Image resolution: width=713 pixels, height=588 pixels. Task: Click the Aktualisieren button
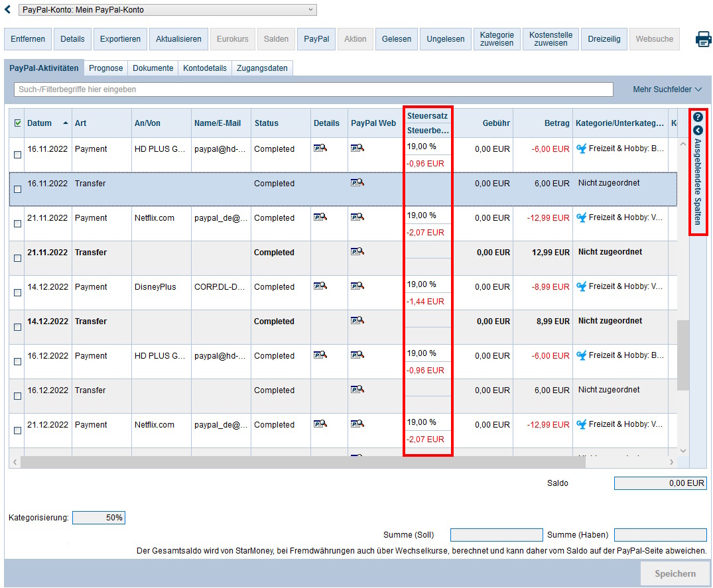tap(178, 39)
